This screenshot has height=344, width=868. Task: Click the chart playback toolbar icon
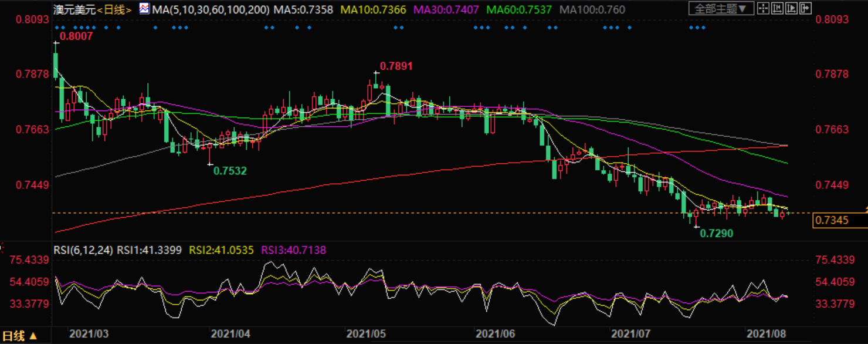[x=791, y=8]
